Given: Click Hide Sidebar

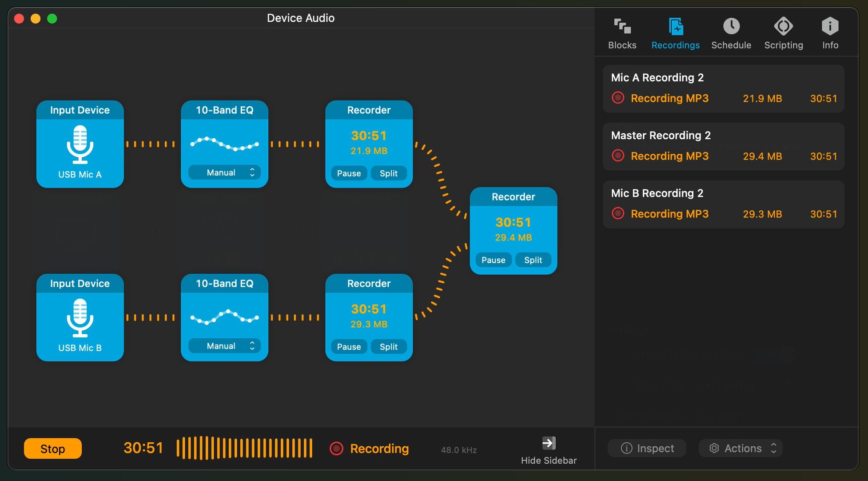Looking at the screenshot, I should tap(549, 450).
